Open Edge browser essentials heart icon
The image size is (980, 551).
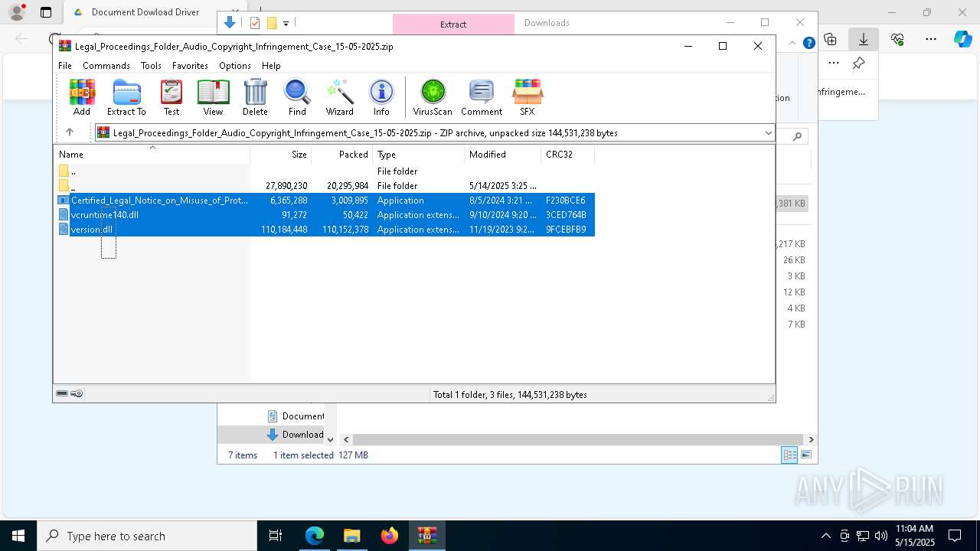pos(897,39)
